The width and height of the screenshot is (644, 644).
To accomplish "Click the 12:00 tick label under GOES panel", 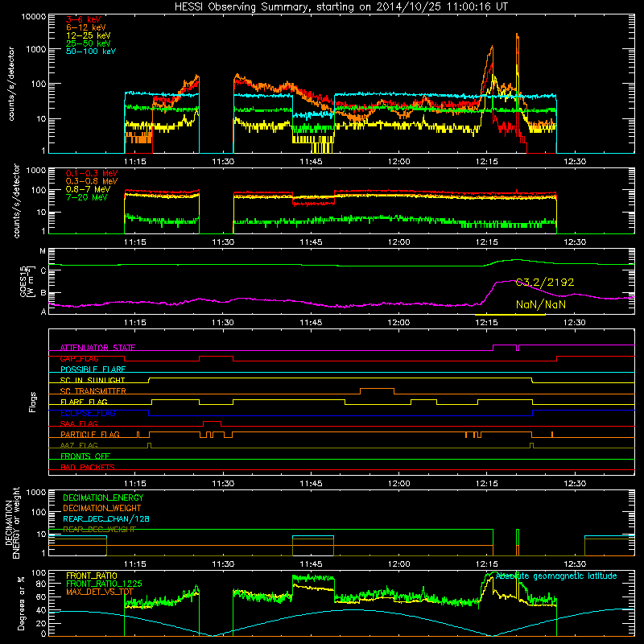I will point(398,323).
